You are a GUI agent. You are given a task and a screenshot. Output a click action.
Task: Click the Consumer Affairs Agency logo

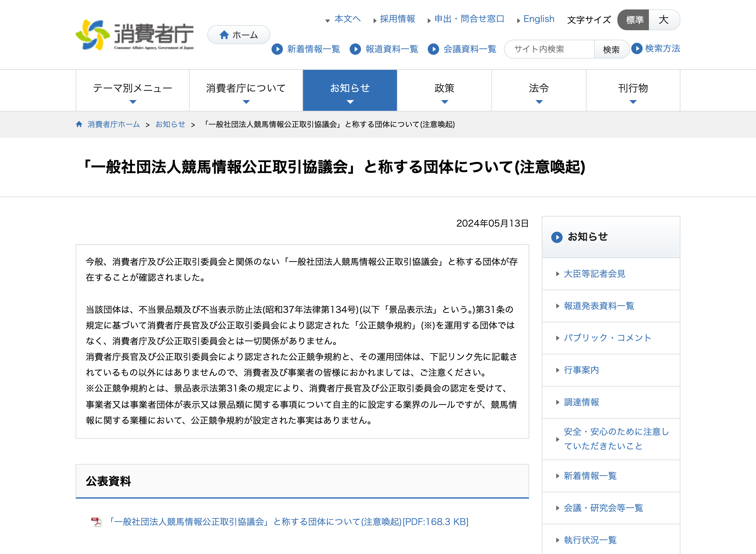tap(135, 35)
